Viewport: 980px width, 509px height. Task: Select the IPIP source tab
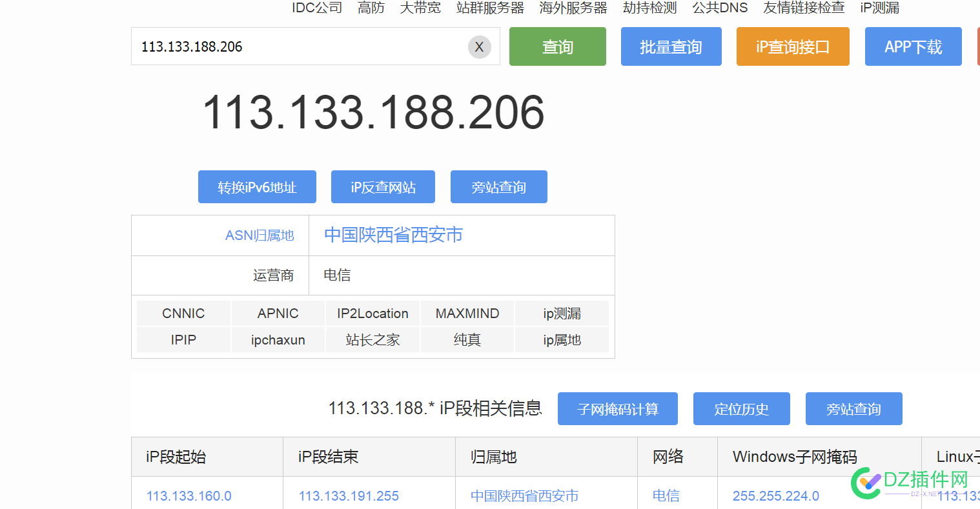[x=183, y=340]
